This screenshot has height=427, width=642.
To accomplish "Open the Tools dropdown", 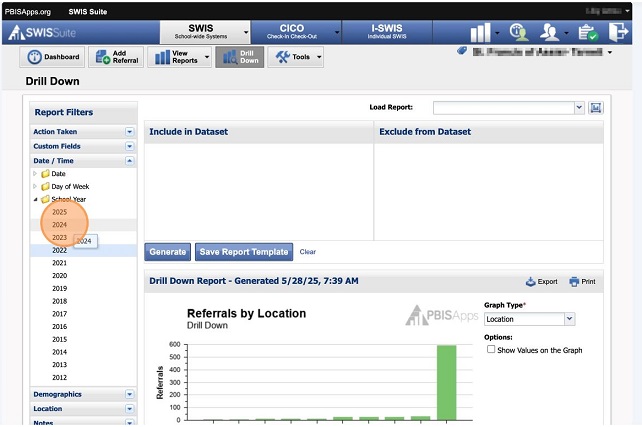I will [x=296, y=57].
